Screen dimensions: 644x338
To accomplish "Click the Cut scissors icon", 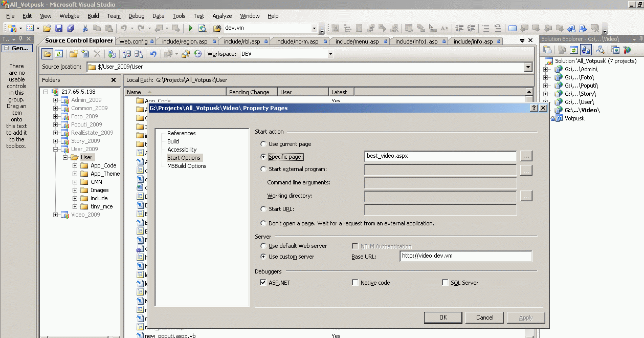I will tap(85, 29).
